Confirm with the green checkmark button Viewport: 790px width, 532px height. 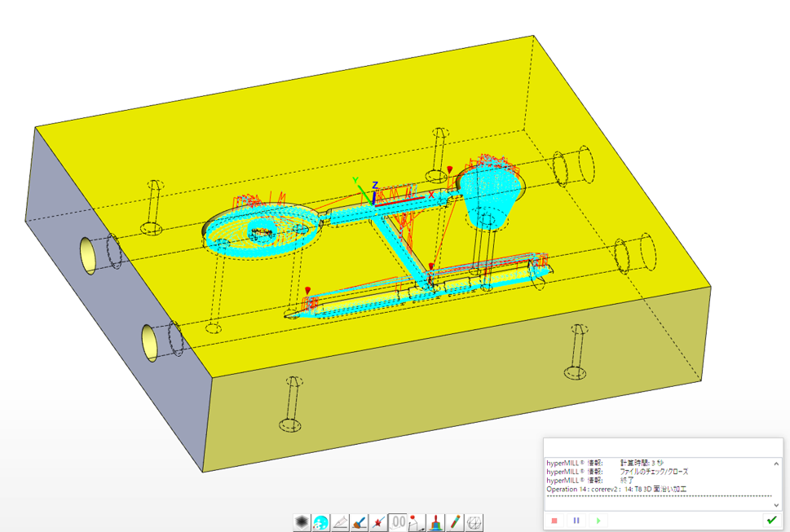click(x=770, y=520)
